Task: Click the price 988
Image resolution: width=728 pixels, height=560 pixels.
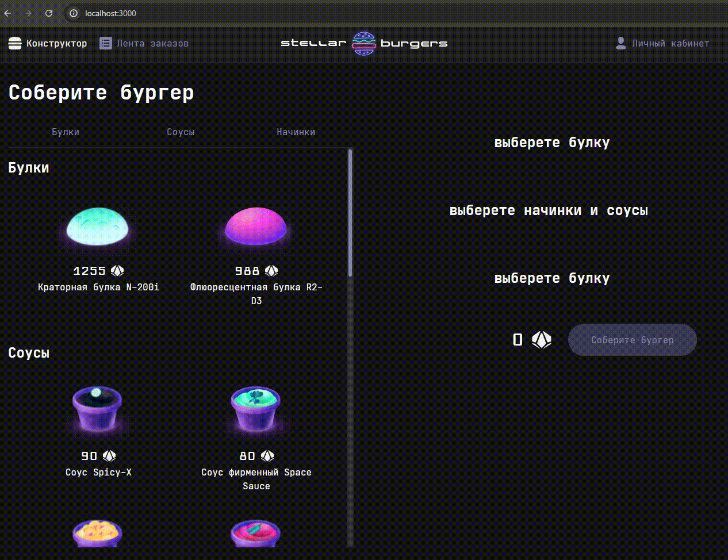Action: (x=247, y=271)
